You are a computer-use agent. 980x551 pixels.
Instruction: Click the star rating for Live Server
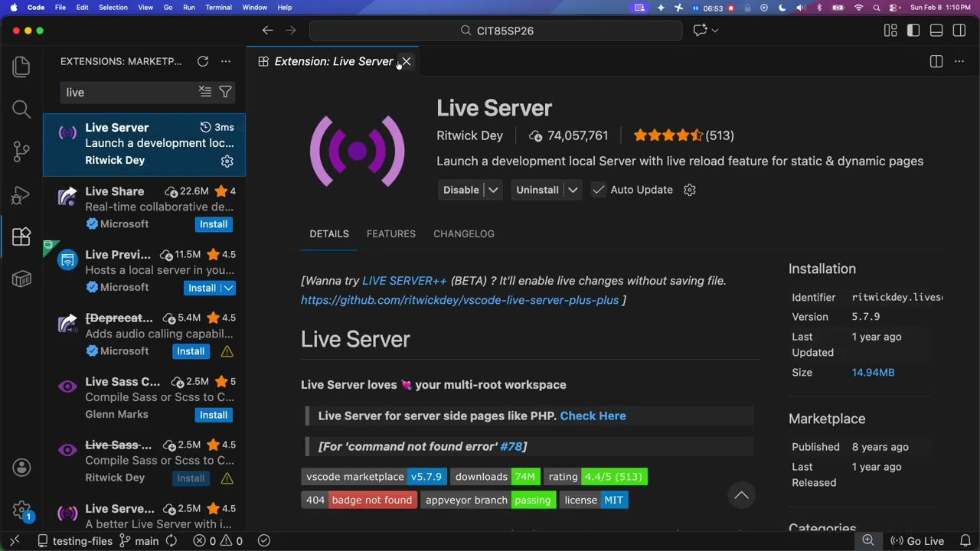(668, 135)
